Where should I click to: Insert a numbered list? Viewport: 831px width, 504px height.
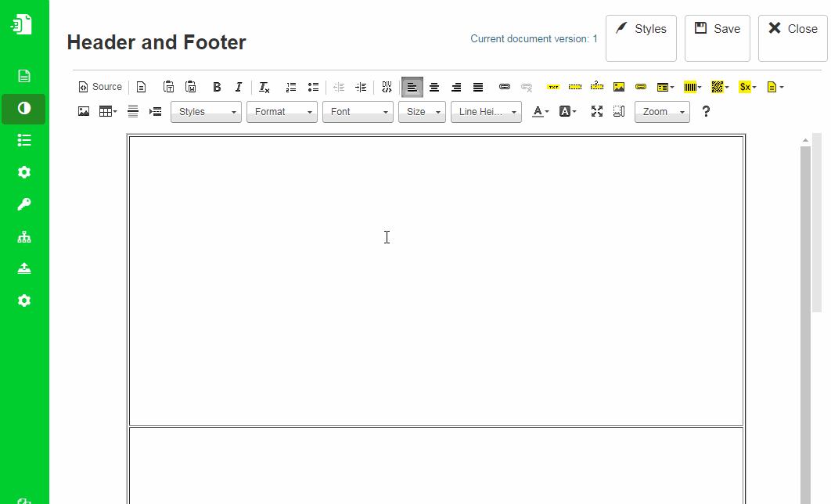[291, 87]
